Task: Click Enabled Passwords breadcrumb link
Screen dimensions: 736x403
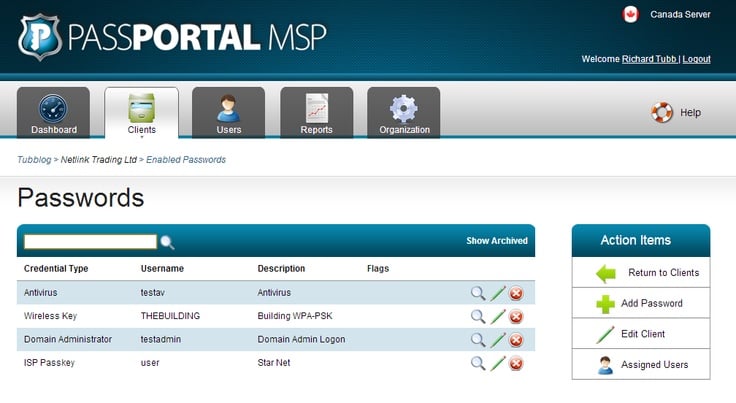Action: click(186, 160)
